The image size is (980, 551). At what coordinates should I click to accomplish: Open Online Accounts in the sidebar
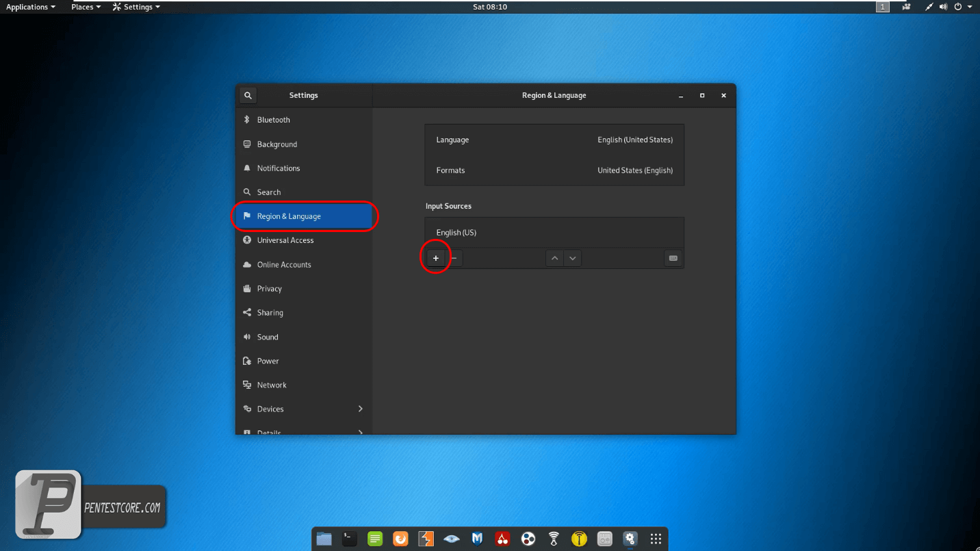[304, 265]
